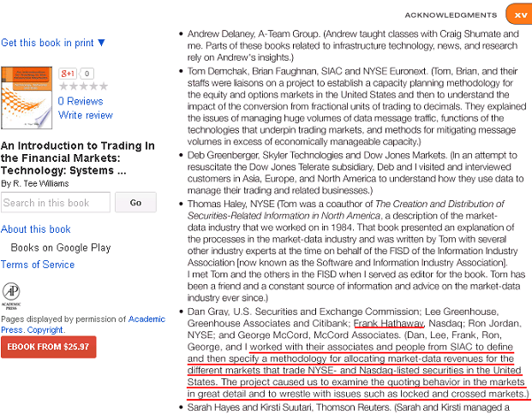Click the italic title 'The Creation and Distribution of'
This screenshot has width=532, height=416.
coord(439,204)
